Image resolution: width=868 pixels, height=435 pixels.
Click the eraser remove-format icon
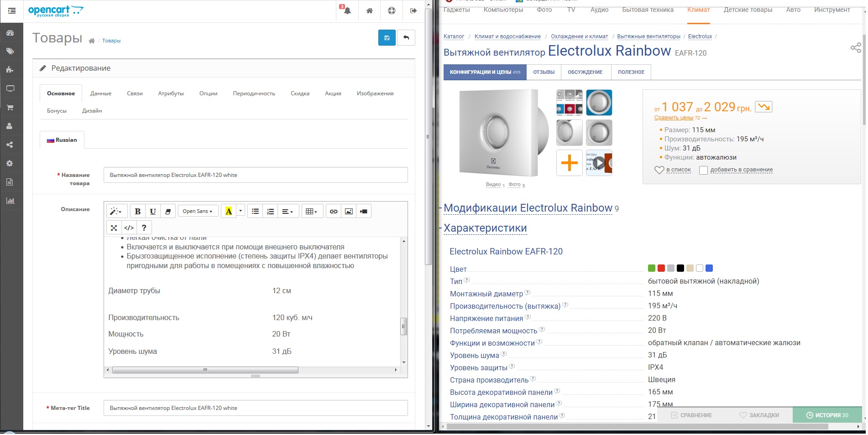pyautogui.click(x=168, y=211)
